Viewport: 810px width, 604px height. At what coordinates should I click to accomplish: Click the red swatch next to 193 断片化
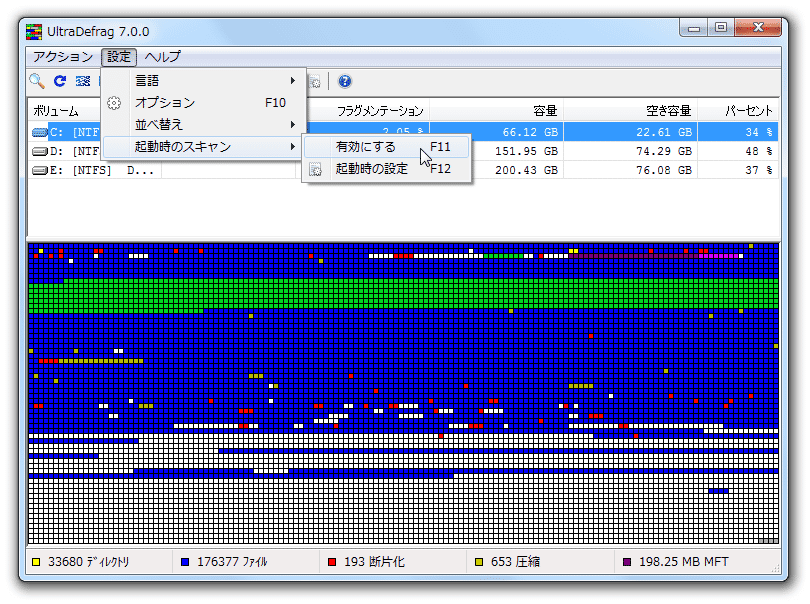332,562
